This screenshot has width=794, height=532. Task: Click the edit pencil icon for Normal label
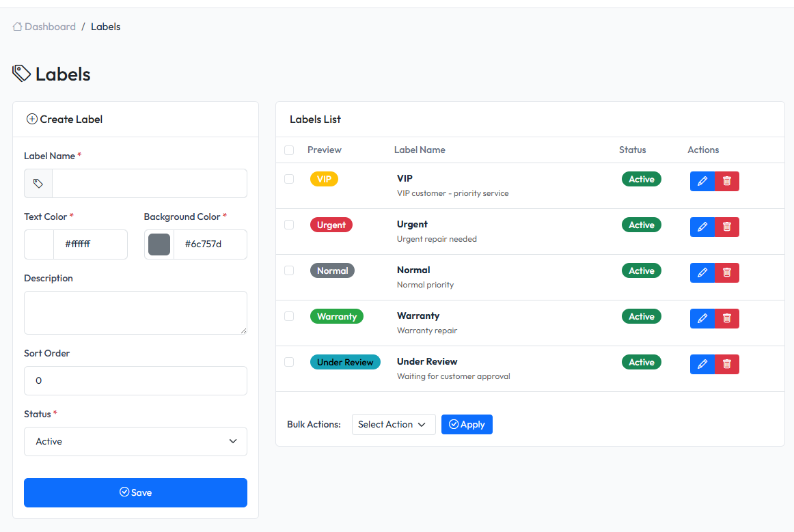click(x=702, y=272)
